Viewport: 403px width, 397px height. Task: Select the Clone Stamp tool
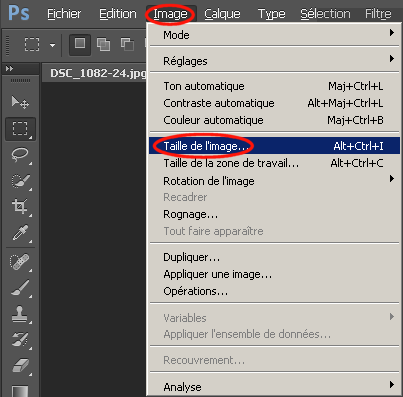coord(20,314)
